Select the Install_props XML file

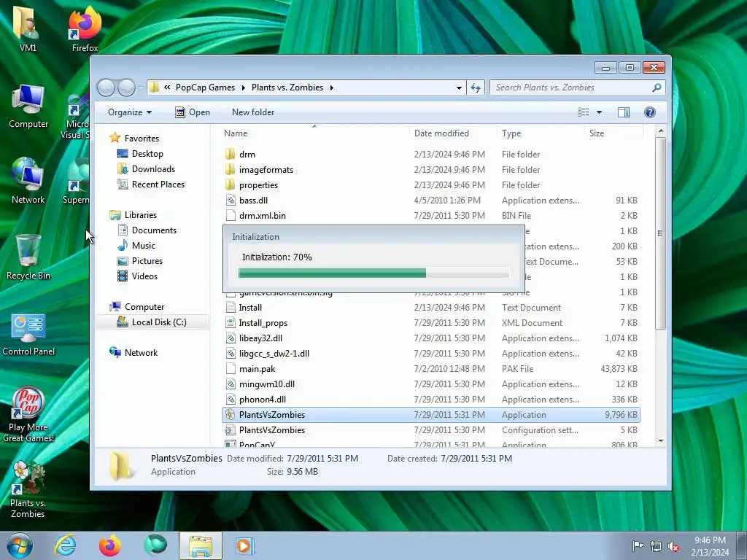(431, 323)
